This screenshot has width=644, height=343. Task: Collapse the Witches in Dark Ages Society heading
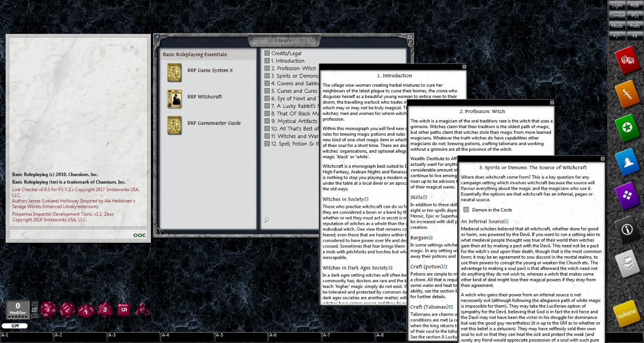click(390, 267)
